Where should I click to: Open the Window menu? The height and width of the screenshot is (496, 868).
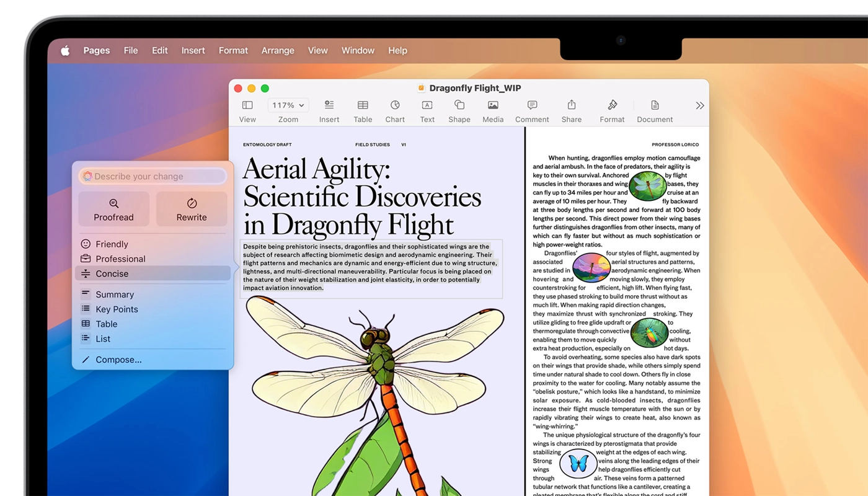[358, 51]
